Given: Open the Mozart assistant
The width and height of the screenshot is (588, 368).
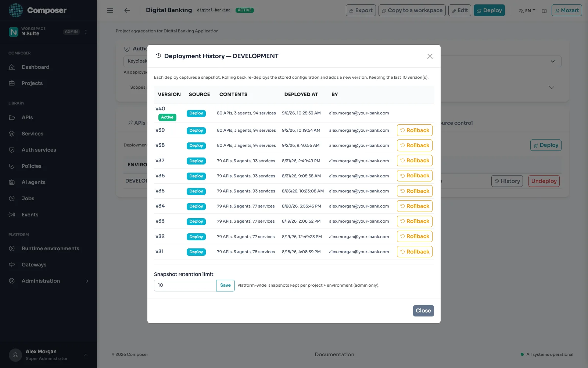Looking at the screenshot, I should point(567,10).
